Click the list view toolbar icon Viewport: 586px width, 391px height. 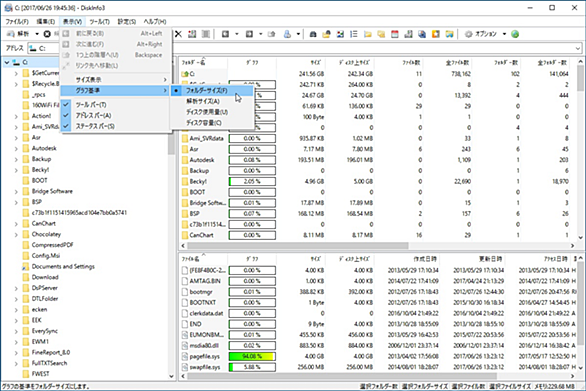tap(354, 34)
